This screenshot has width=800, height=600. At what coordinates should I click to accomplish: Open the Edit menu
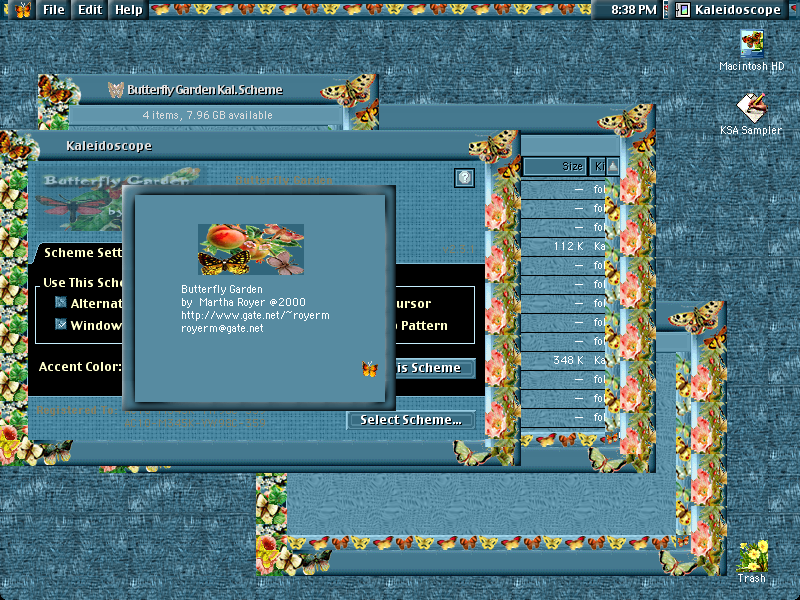[90, 10]
